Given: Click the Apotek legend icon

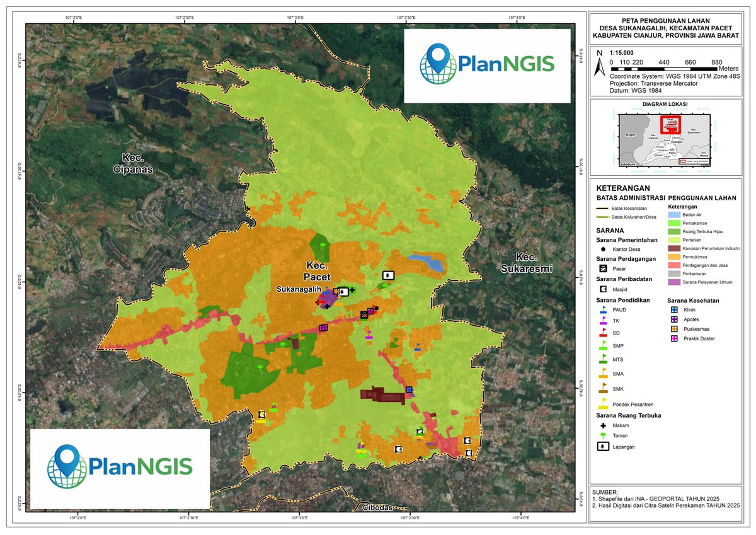Looking at the screenshot, I should tap(673, 319).
